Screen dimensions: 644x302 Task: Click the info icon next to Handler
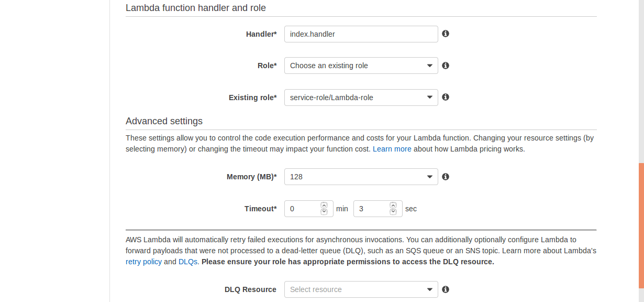(446, 34)
